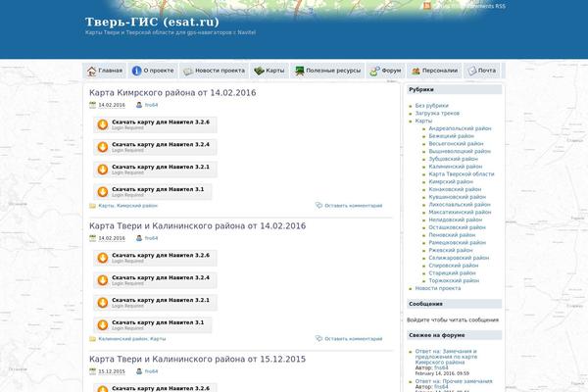Open Карты parent category in sidebar

pos(423,121)
